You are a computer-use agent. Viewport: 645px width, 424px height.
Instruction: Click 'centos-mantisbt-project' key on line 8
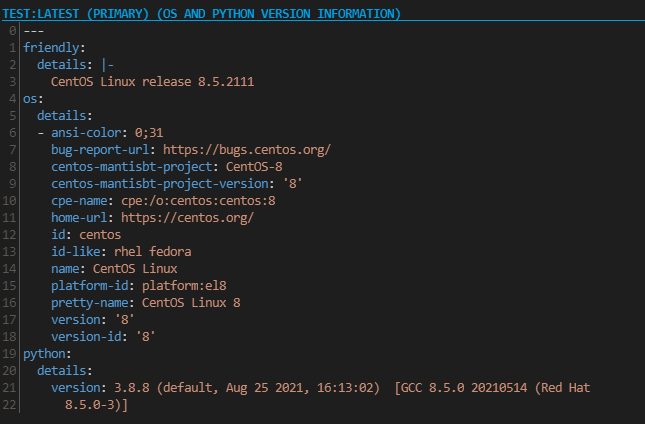[x=132, y=167]
